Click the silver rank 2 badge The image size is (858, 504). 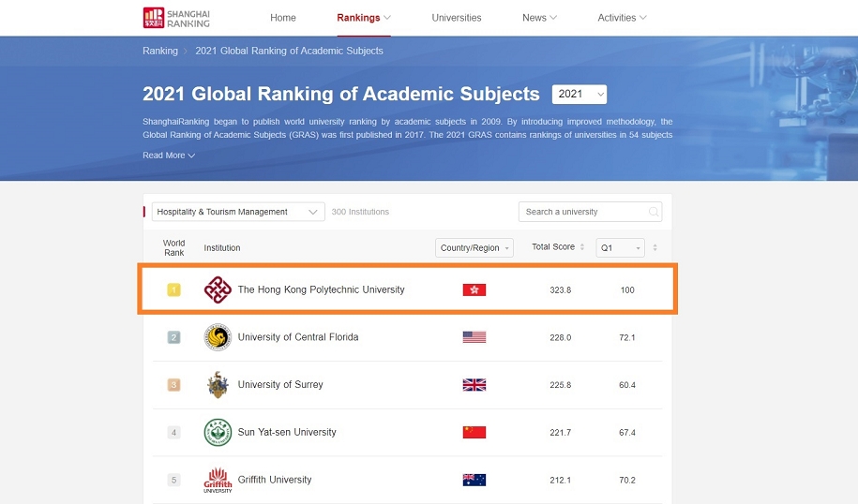click(173, 337)
